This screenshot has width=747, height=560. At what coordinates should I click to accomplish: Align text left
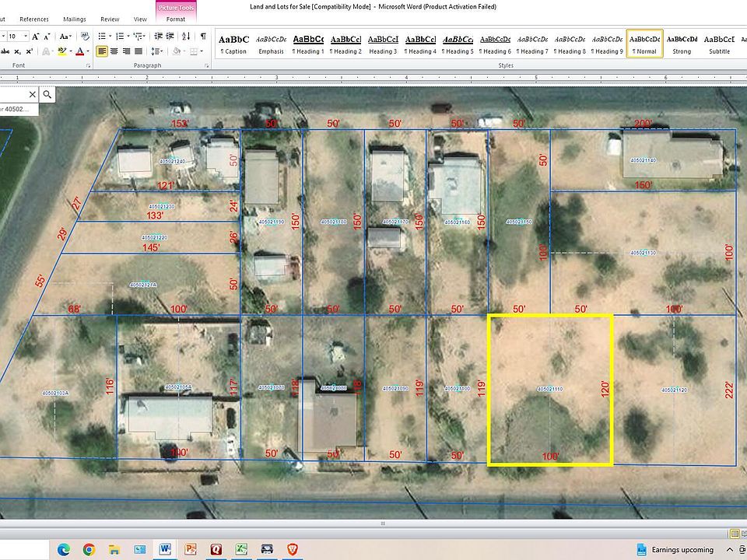pyautogui.click(x=101, y=51)
